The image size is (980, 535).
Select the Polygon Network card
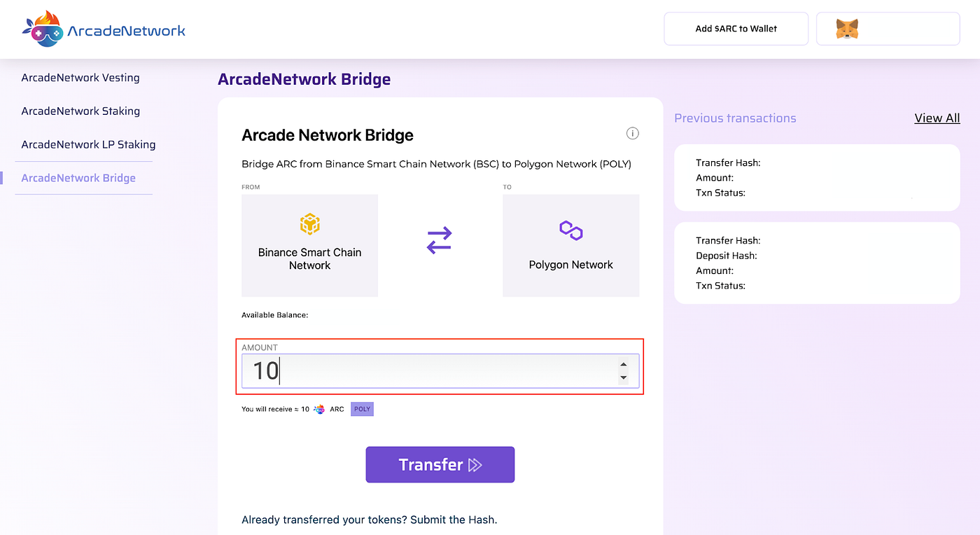coord(571,245)
